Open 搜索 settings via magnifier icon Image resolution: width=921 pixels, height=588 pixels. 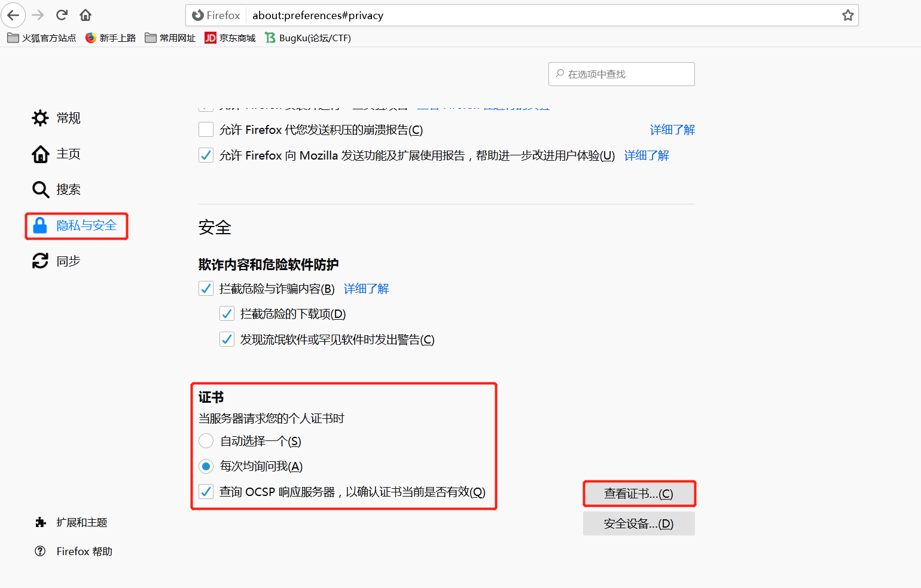pyautogui.click(x=39, y=189)
